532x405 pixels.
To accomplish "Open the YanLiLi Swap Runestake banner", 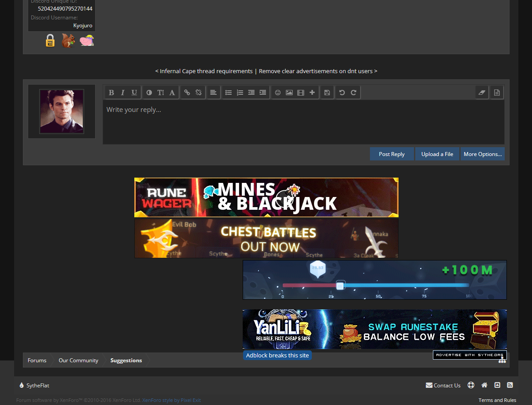I will click(375, 329).
